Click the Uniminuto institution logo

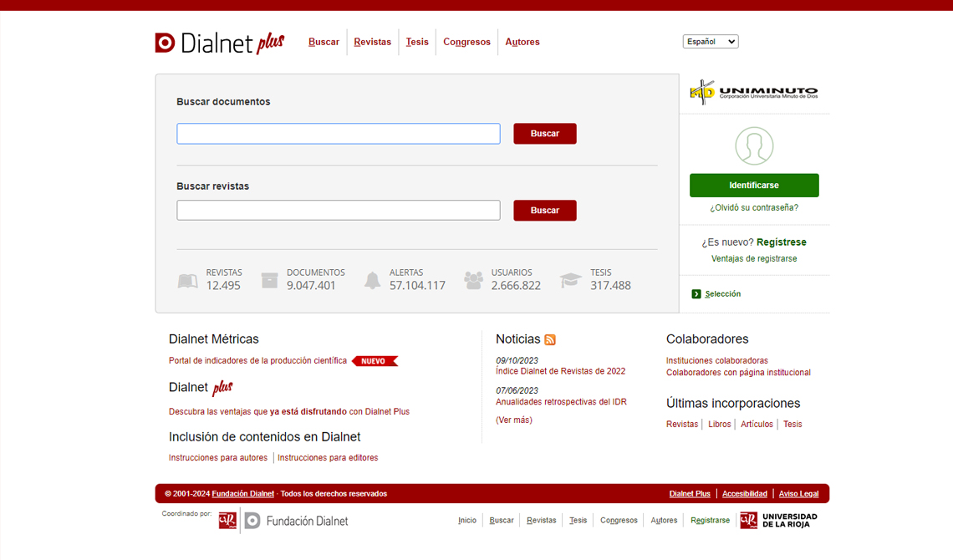point(754,92)
